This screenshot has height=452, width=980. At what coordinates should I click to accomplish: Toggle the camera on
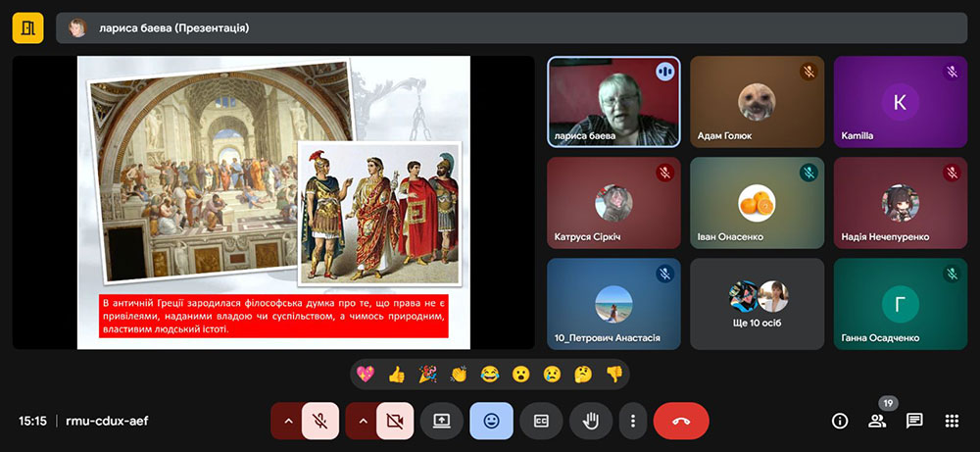(x=395, y=421)
